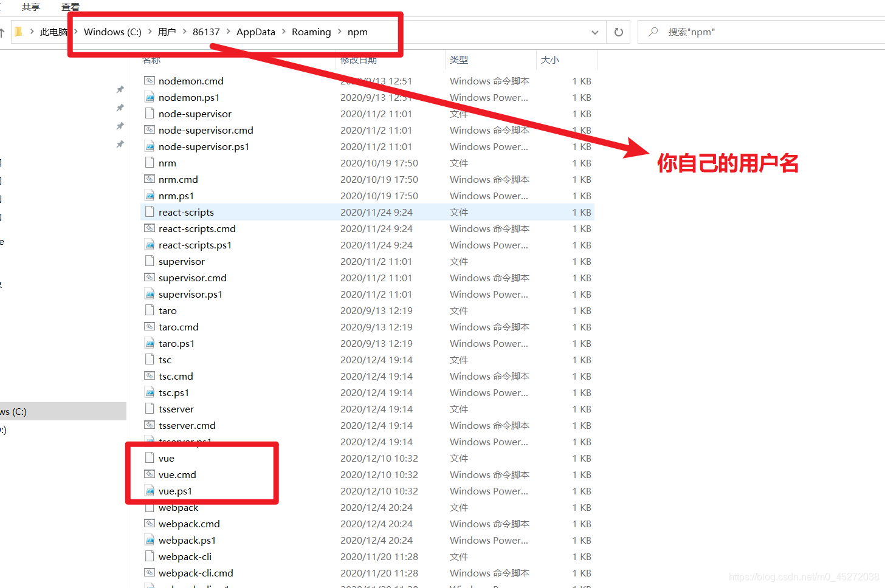The height and width of the screenshot is (588, 885).
Task: Click the folder icon in address bar
Action: point(18,32)
